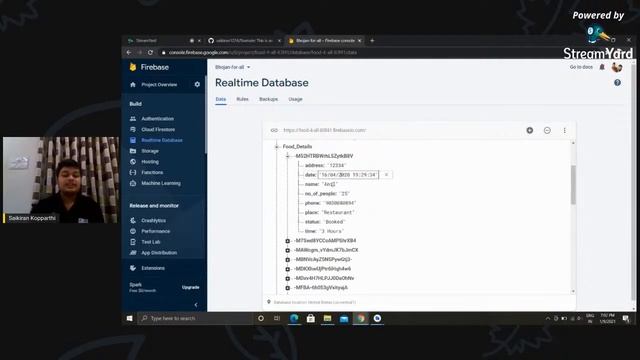Image resolution: width=640 pixels, height=360 pixels.
Task: Expand the -MA8tcgm_vYdmJK7bJmCK node
Action: [x=288, y=250]
